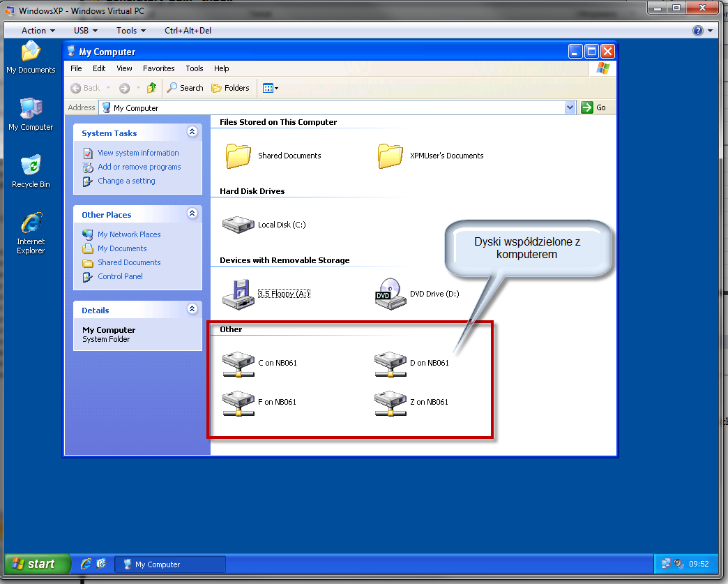Select the 3.5 Floppy (A:) drive icon
This screenshot has height=584, width=728.
pyautogui.click(x=238, y=294)
